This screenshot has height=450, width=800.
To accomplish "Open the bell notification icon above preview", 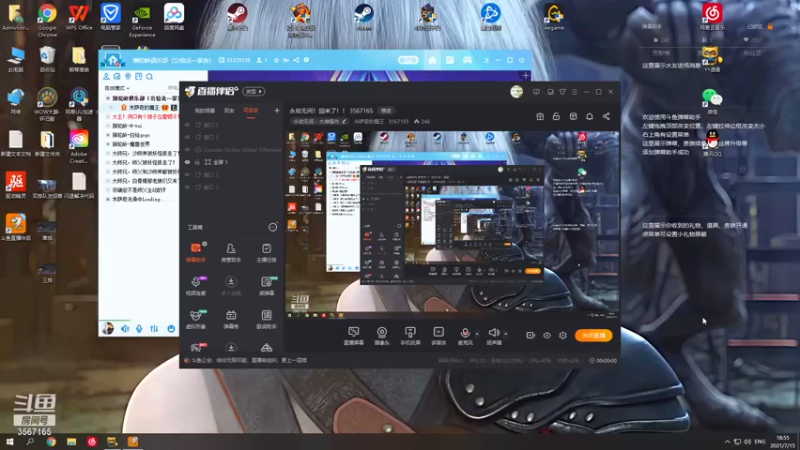I will tap(589, 116).
